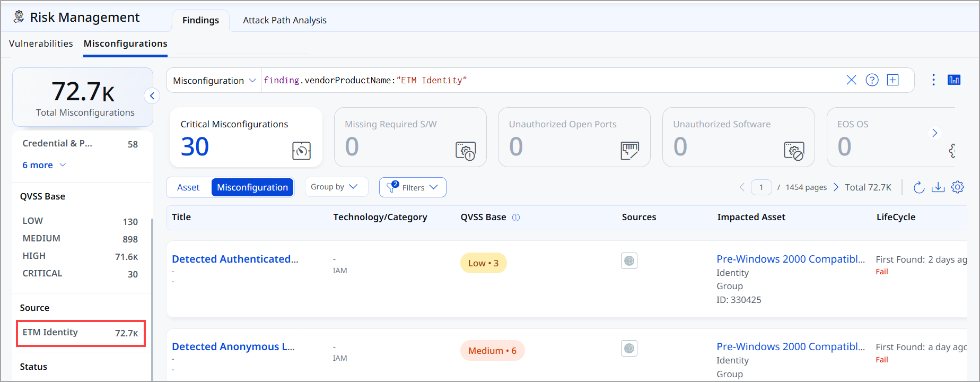Select Credential & P... category filter
This screenshot has width=980, height=382.
80,144
